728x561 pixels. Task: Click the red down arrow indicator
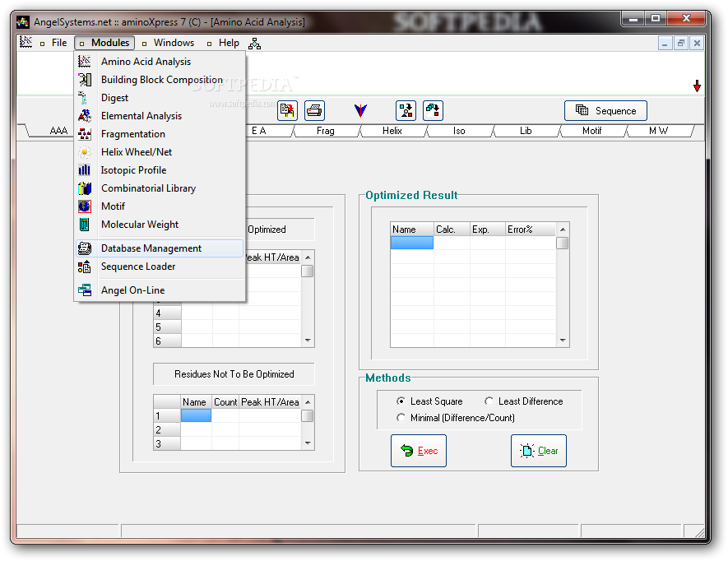click(697, 86)
